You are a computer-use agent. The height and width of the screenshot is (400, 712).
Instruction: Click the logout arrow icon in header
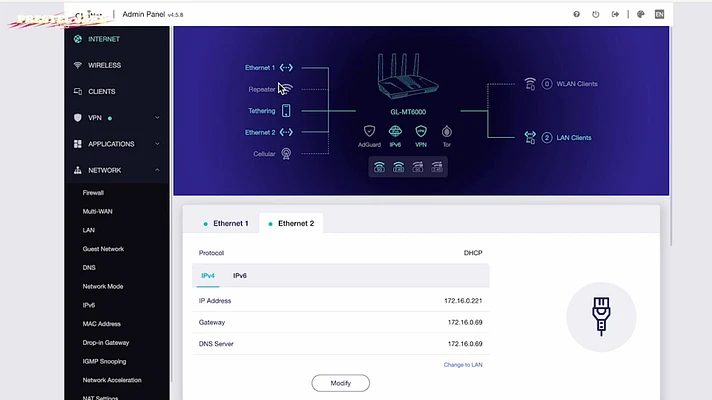[615, 15]
